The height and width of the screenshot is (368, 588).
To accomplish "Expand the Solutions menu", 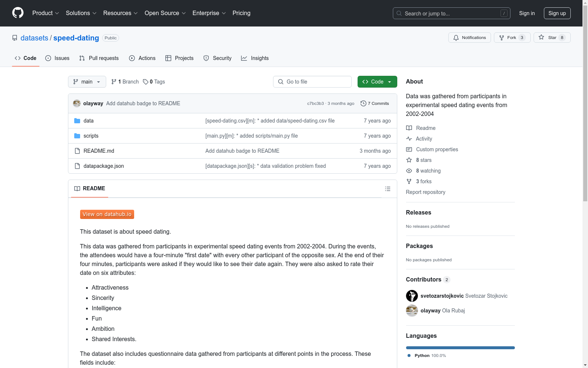I will point(81,13).
